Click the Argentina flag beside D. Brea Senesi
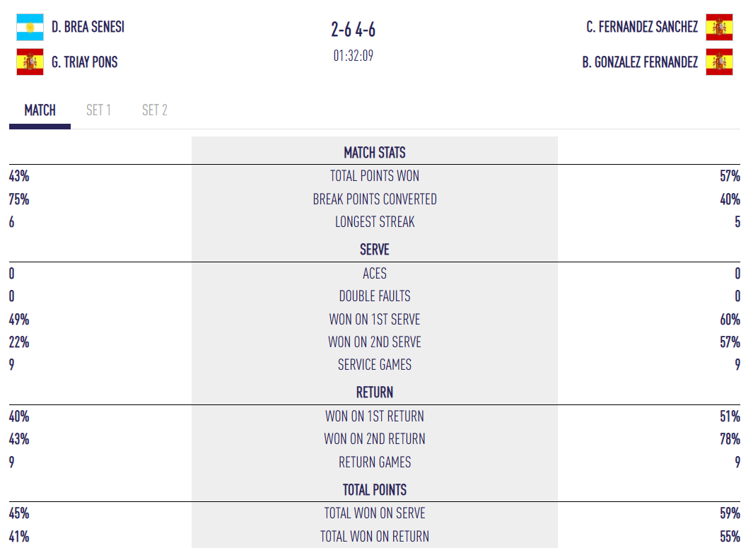 pyautogui.click(x=30, y=28)
